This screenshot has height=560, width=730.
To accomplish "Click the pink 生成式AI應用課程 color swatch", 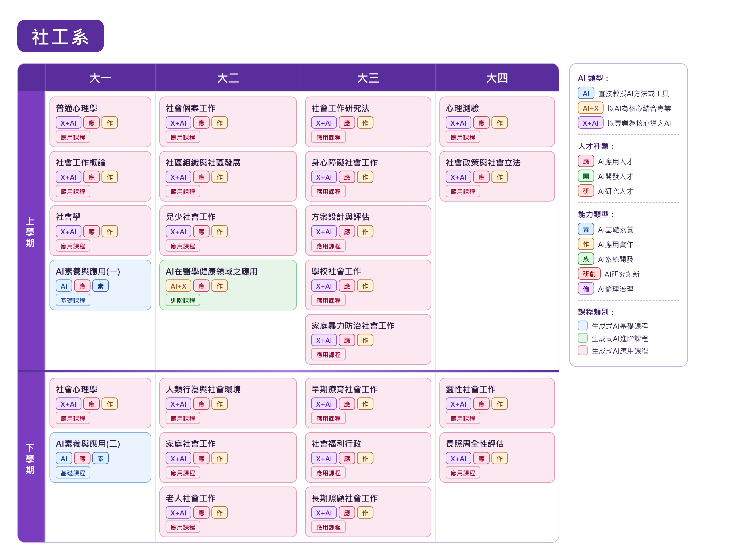I will [582, 350].
